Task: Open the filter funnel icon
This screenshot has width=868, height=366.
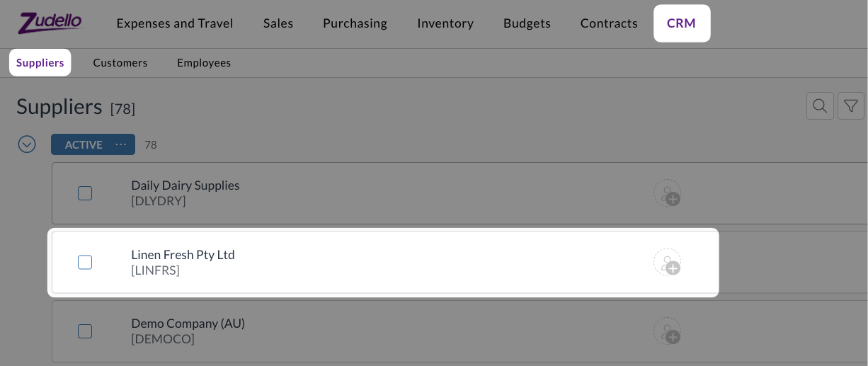Action: (851, 106)
